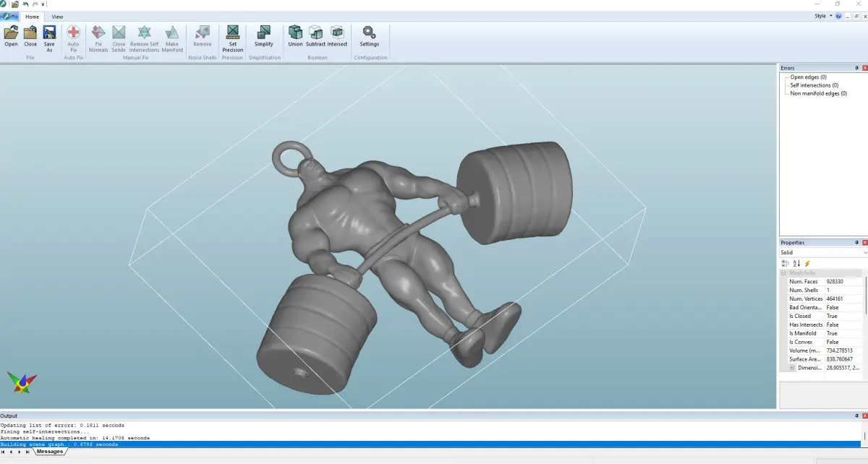Click the quick access undo arrow
868x464 pixels.
(x=25, y=4)
